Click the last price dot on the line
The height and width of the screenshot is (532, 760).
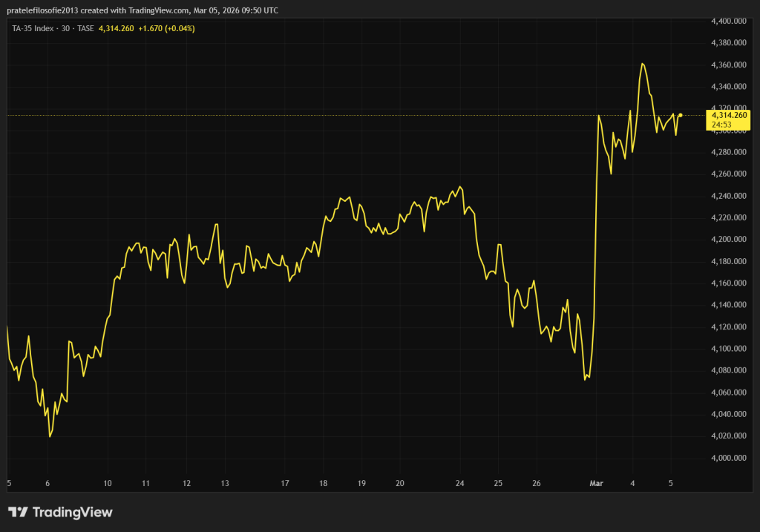click(681, 115)
